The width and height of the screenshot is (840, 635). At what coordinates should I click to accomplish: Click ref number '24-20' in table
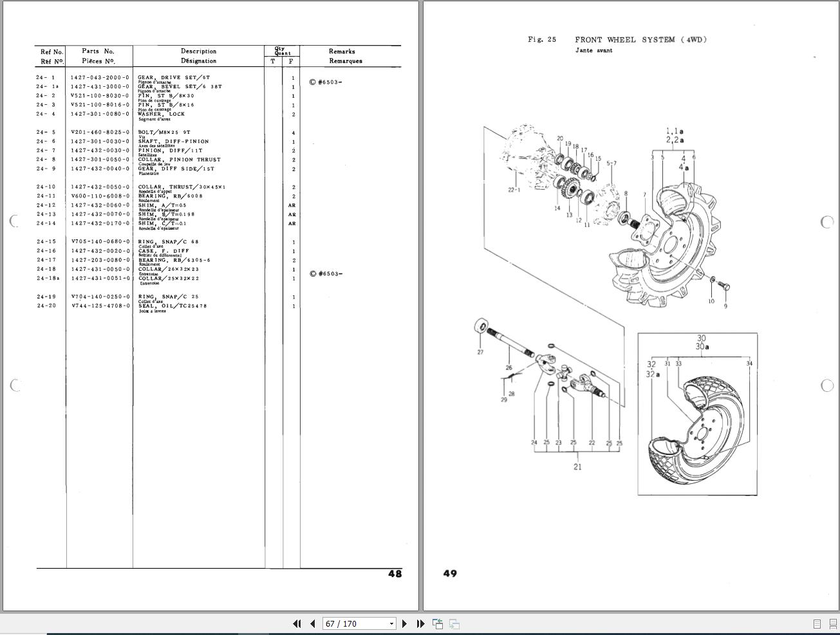[x=46, y=306]
